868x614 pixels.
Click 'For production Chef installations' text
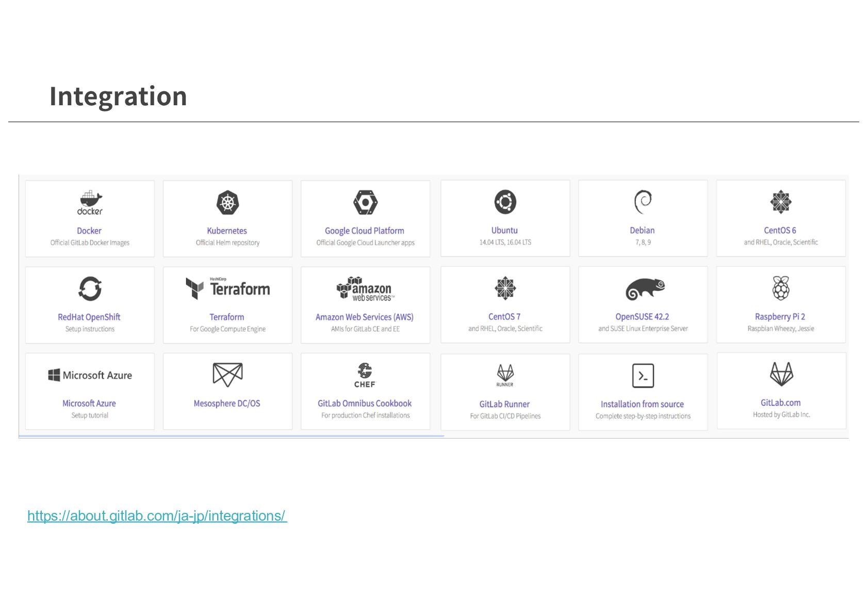(365, 415)
